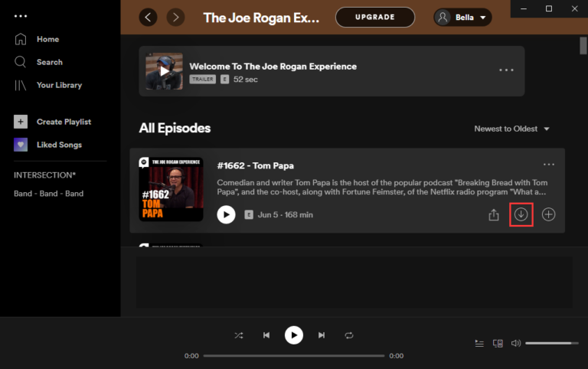Click the Home house icon
588x369 pixels.
21,39
